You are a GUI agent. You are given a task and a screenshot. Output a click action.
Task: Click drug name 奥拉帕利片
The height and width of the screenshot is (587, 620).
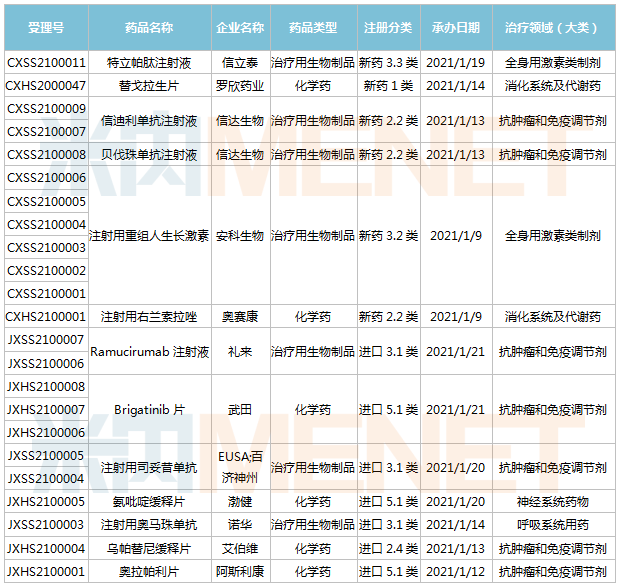149,572
